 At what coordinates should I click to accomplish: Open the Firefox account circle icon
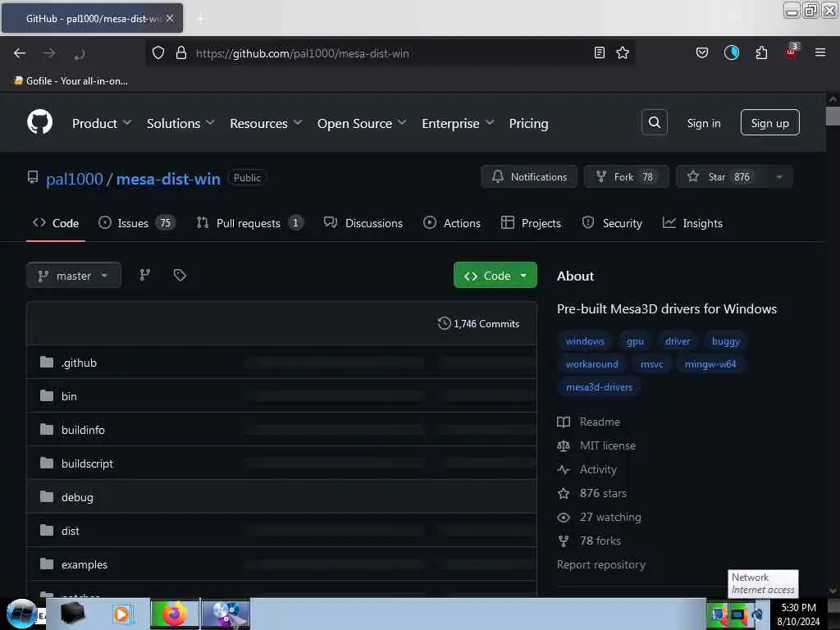731,52
